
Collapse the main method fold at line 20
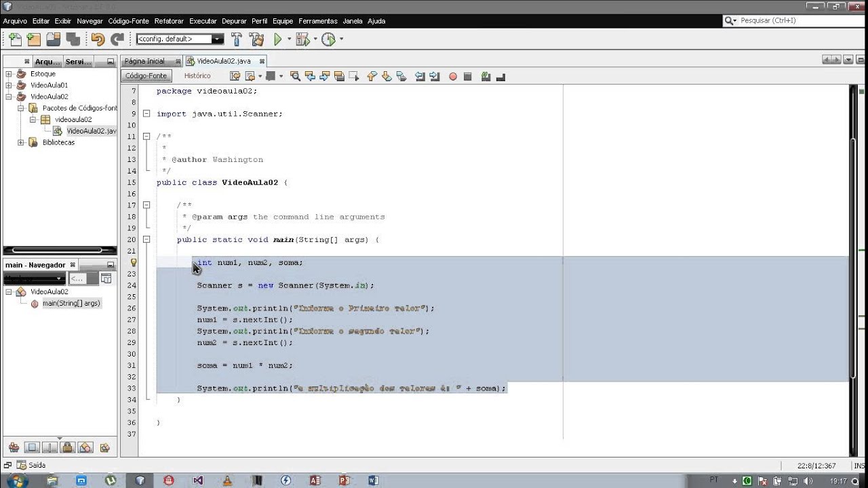[146, 239]
